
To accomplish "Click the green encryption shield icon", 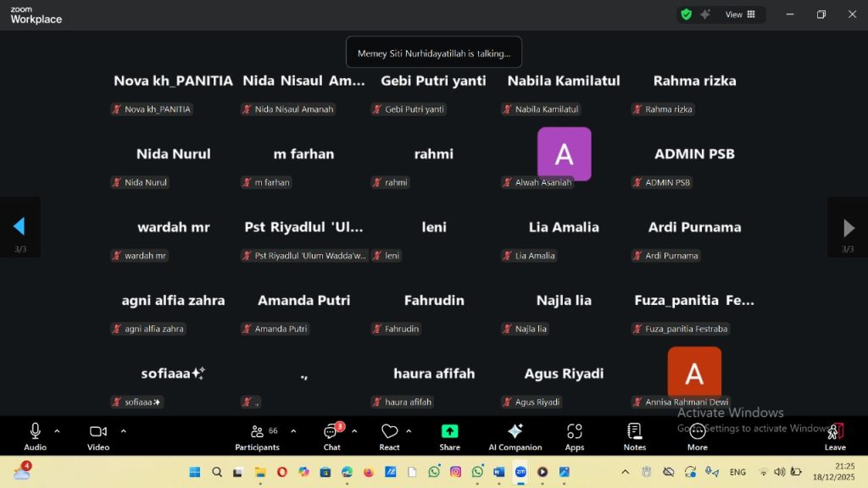I will pyautogui.click(x=686, y=14).
